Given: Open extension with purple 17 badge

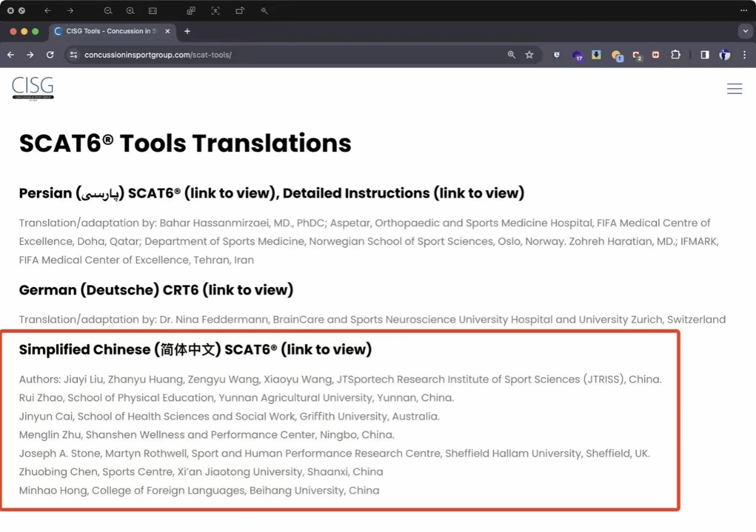Looking at the screenshot, I should pyautogui.click(x=577, y=55).
